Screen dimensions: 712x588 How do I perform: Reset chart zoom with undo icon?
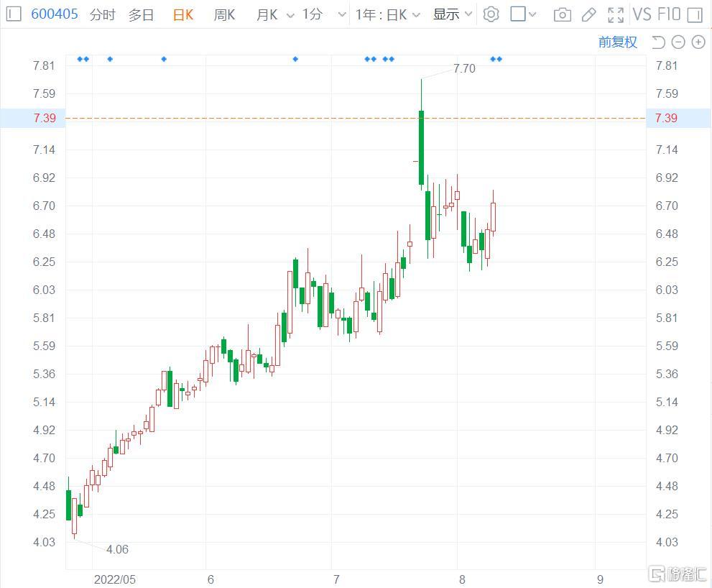point(658,42)
